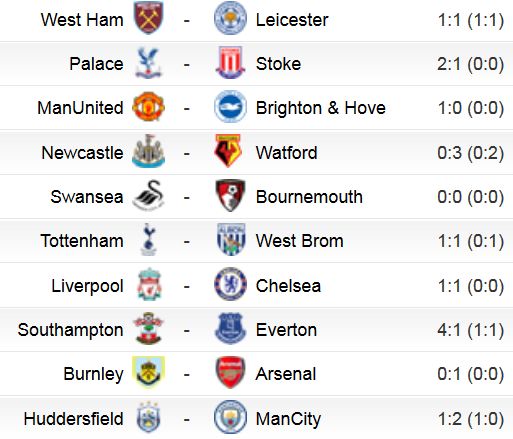Viewport: 513px width, 439px height.
Task: Select the Burnley 0:1 (0:0) result
Action: (470, 374)
